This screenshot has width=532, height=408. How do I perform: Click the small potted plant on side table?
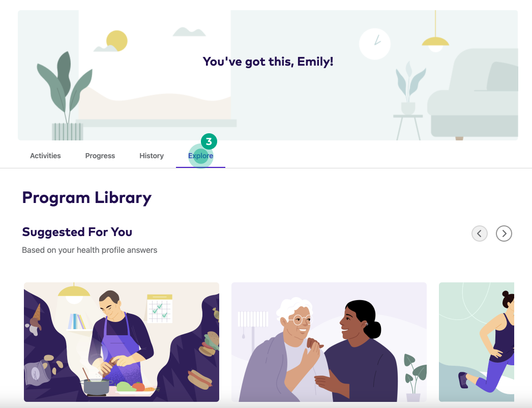click(x=410, y=88)
